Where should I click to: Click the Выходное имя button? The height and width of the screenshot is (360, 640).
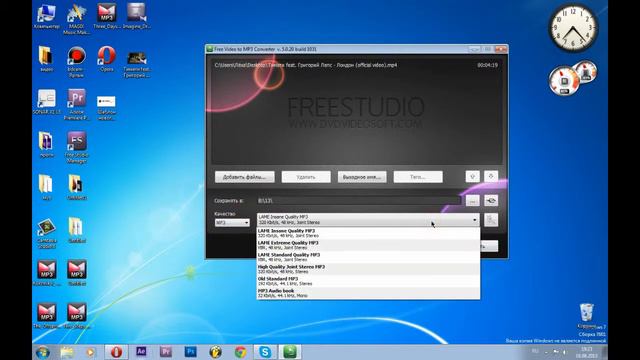click(x=362, y=177)
